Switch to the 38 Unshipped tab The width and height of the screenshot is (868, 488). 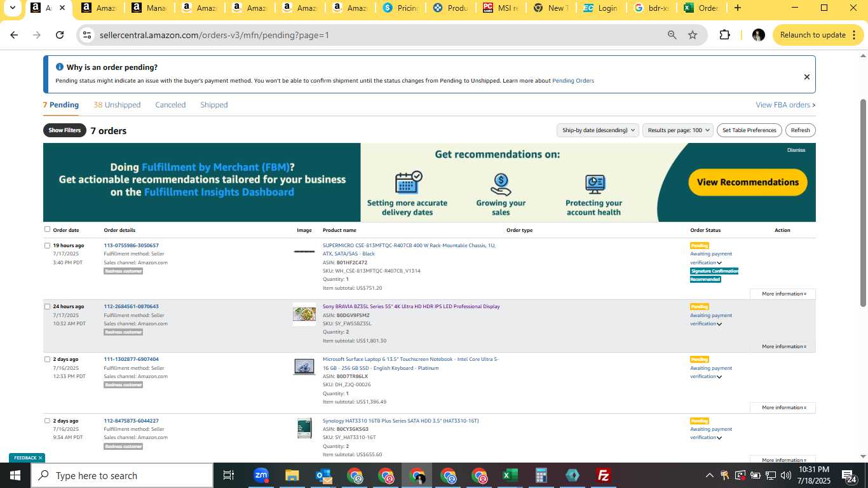[x=117, y=105]
